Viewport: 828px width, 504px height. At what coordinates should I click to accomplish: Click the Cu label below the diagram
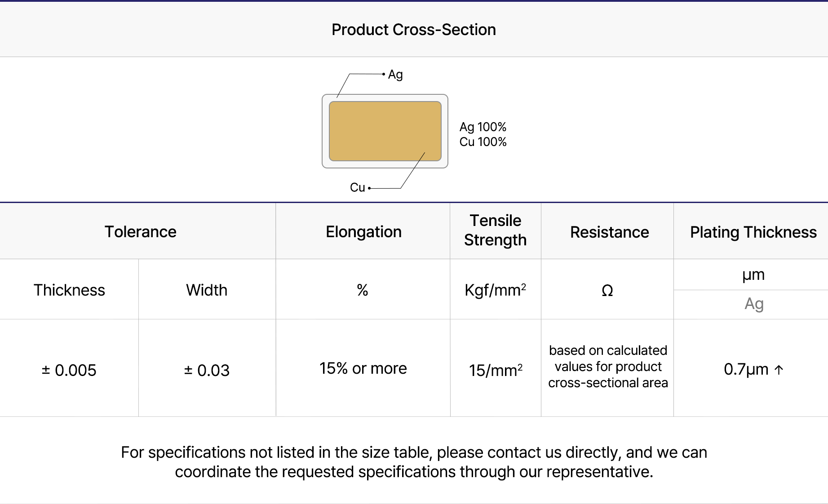pos(357,187)
